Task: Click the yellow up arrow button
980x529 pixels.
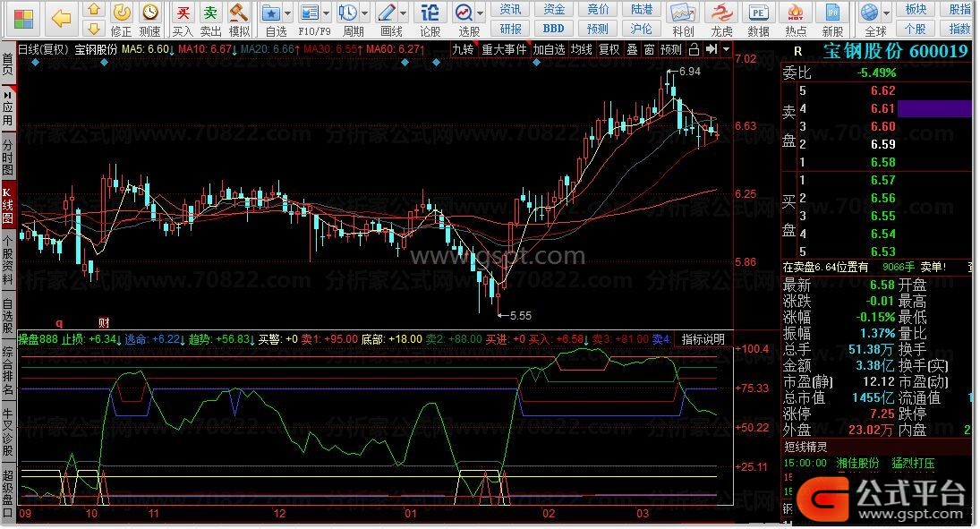Action: coord(94,9)
